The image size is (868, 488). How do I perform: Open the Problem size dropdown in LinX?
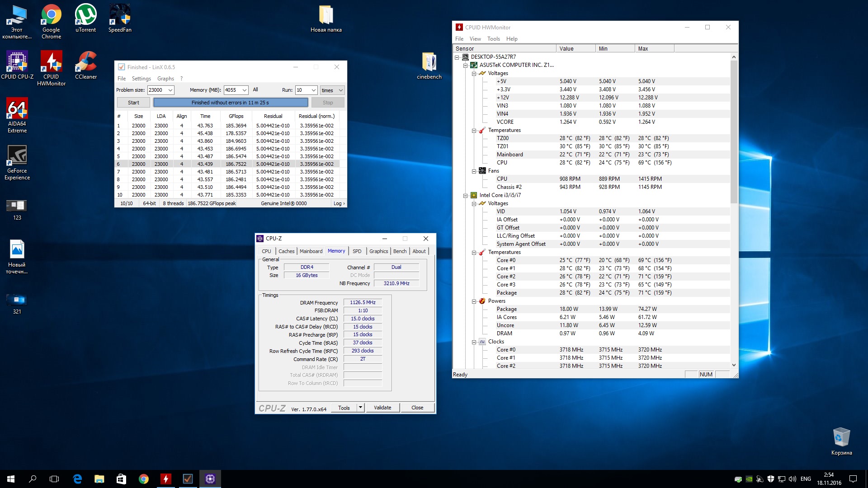click(x=170, y=90)
